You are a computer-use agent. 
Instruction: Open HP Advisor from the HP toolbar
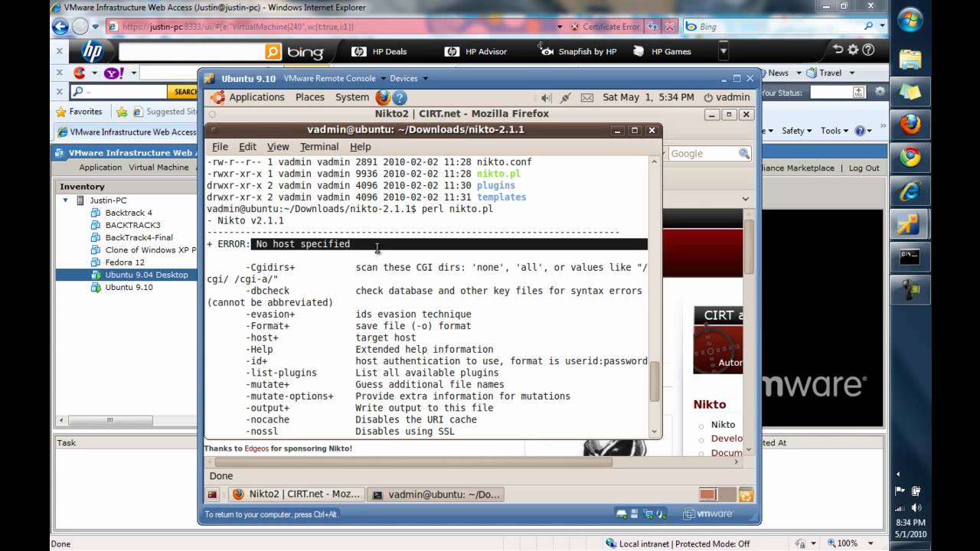[x=475, y=51]
